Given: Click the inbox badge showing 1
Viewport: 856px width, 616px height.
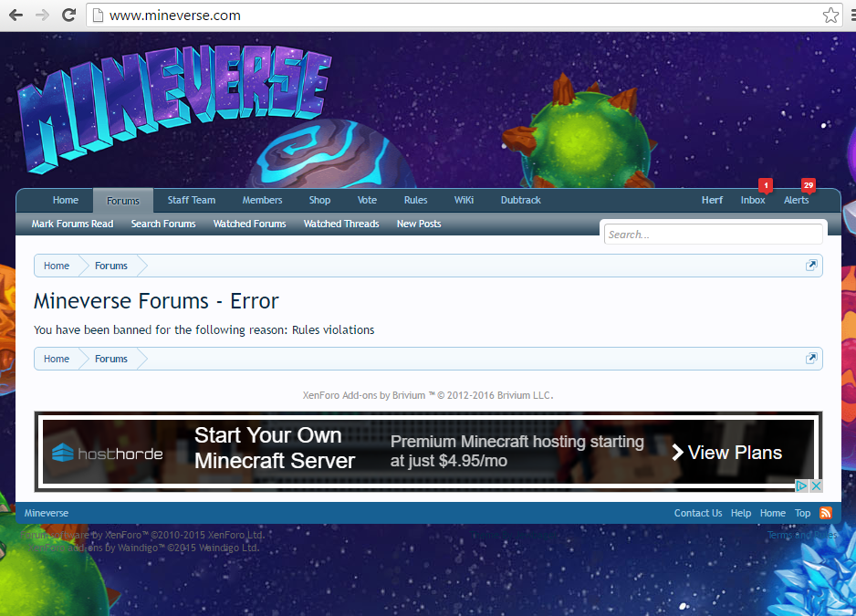Looking at the screenshot, I should point(766,185).
